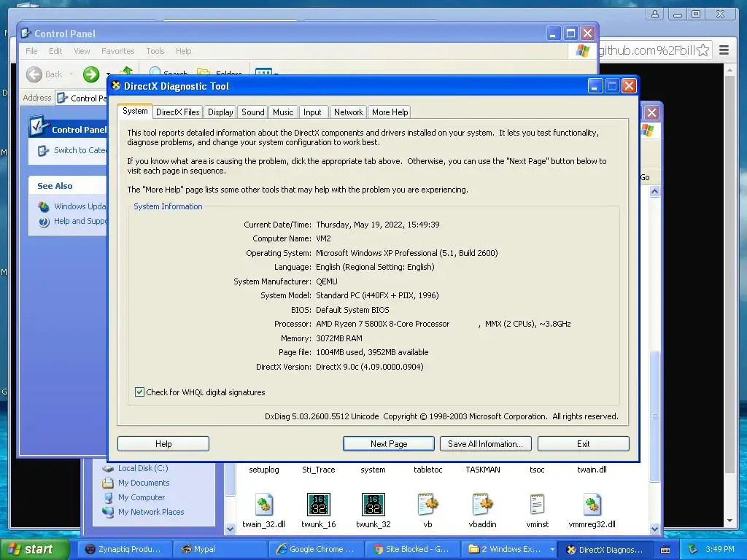Open the Windows Update link
The image size is (747, 560).
coord(80,206)
